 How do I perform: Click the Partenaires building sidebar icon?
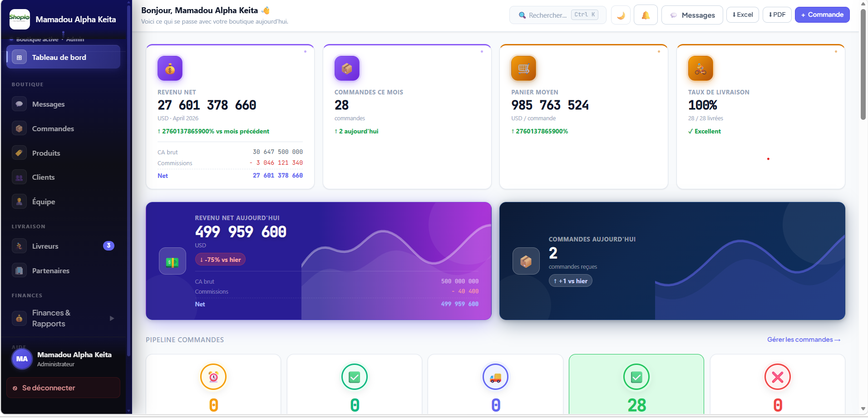[19, 270]
